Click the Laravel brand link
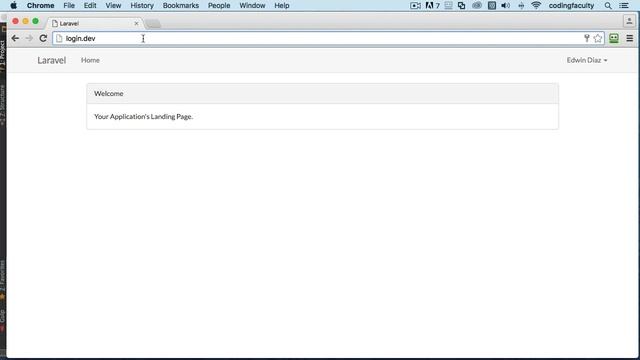The width and height of the screenshot is (640, 360). tap(51, 60)
